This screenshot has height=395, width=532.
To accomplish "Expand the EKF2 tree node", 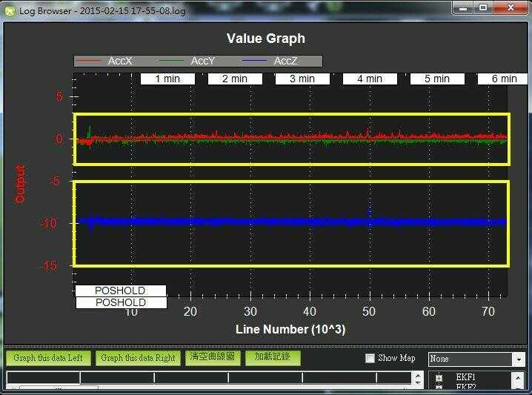I will click(x=439, y=388).
